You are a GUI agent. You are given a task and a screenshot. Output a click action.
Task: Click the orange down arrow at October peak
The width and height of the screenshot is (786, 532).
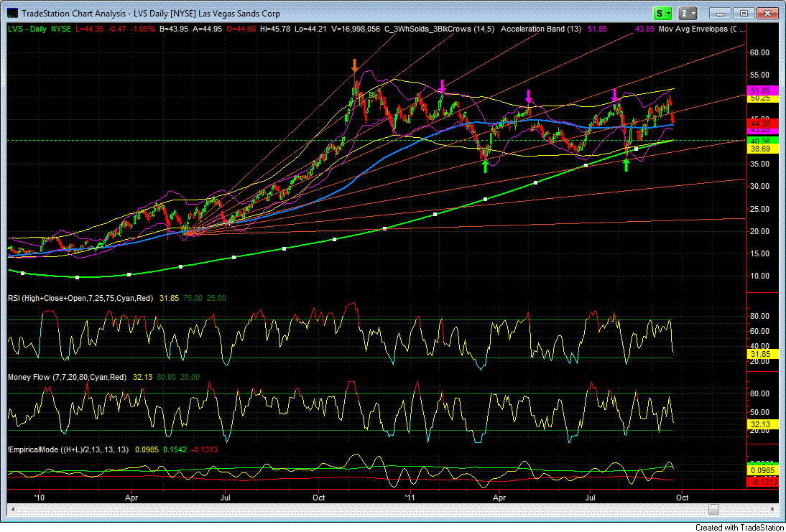354,65
